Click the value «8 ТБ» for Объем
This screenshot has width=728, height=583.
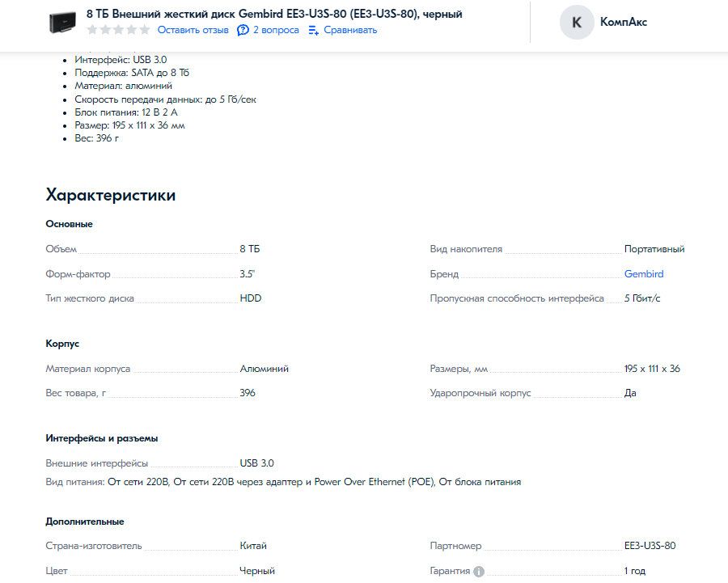point(250,249)
